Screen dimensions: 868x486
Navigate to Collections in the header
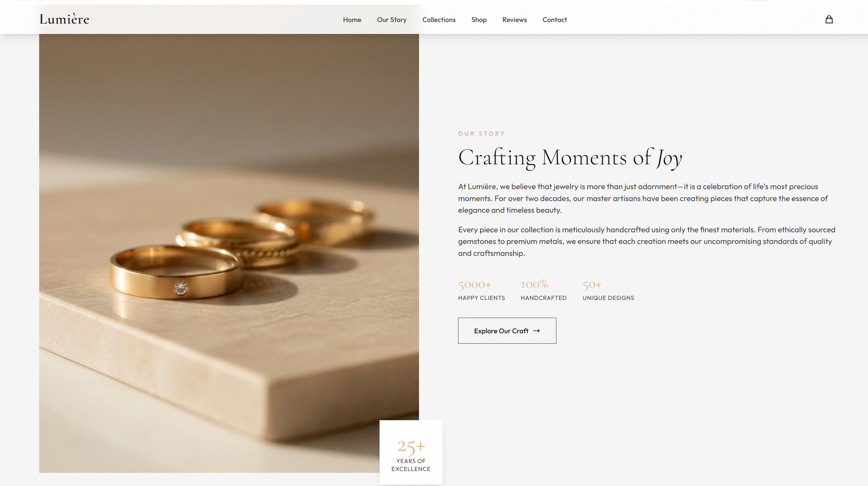[439, 20]
